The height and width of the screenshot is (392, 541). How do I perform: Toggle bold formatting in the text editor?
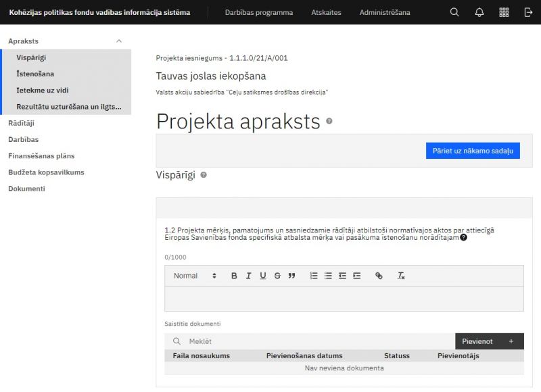pos(233,276)
